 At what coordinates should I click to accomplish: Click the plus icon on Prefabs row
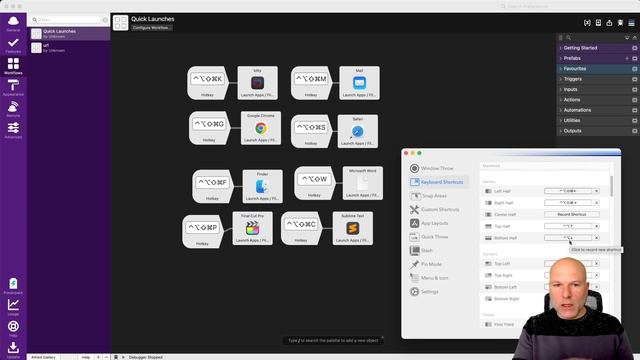pos(627,58)
